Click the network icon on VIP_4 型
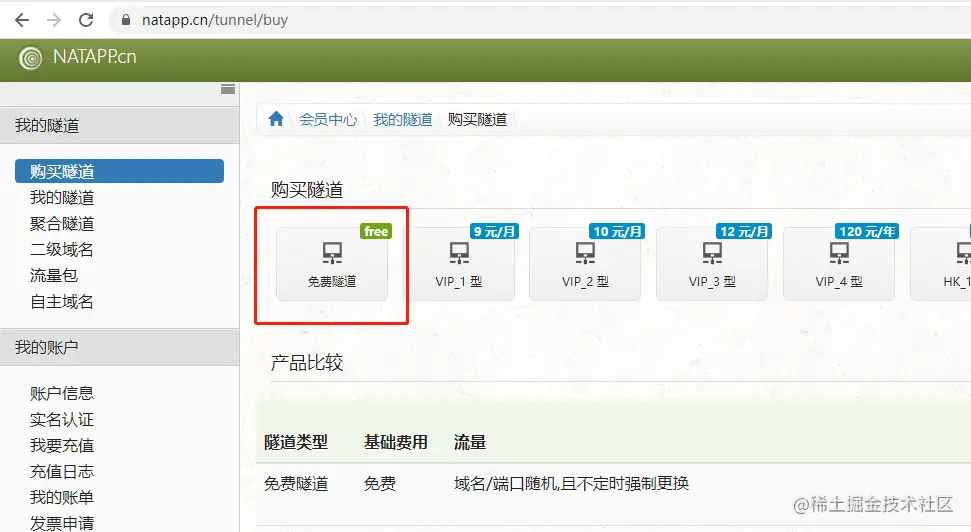The height and width of the screenshot is (532, 971). pyautogui.click(x=839, y=253)
